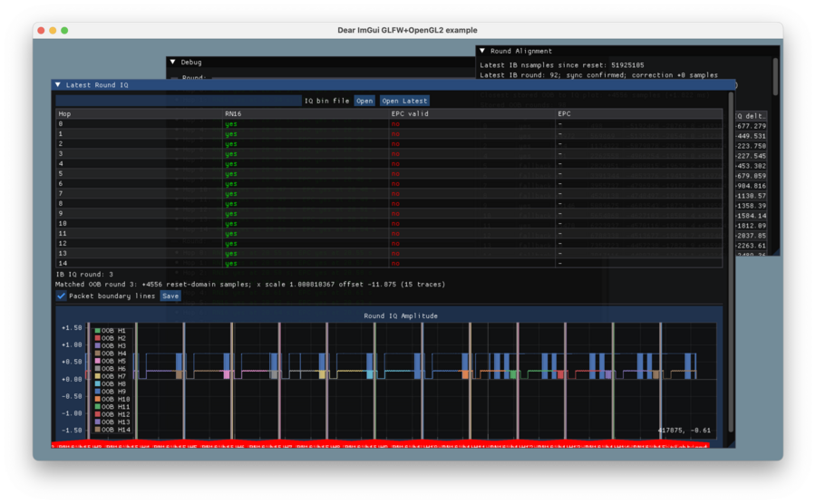The image size is (816, 504).
Task: Click the 'IB IQ round: 3' text
Action: point(84,275)
